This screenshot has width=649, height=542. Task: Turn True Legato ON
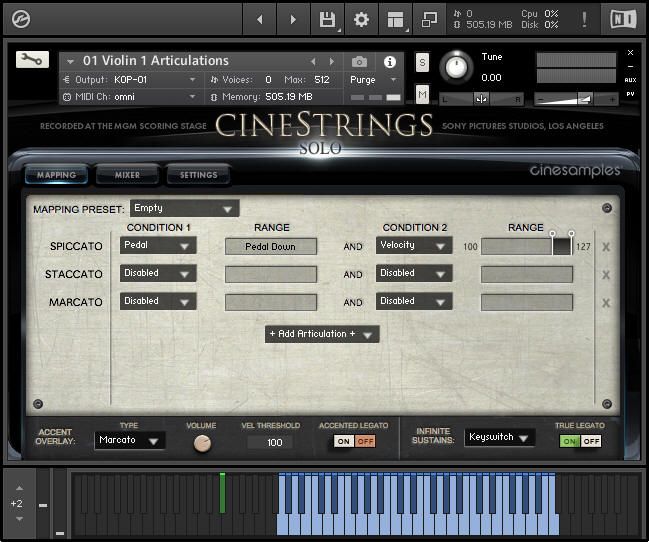[x=570, y=441]
